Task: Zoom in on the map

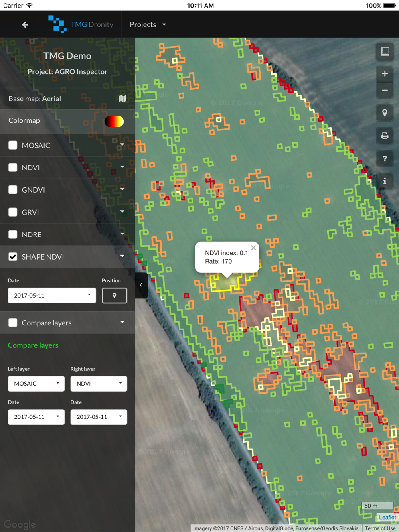Action: (385, 74)
